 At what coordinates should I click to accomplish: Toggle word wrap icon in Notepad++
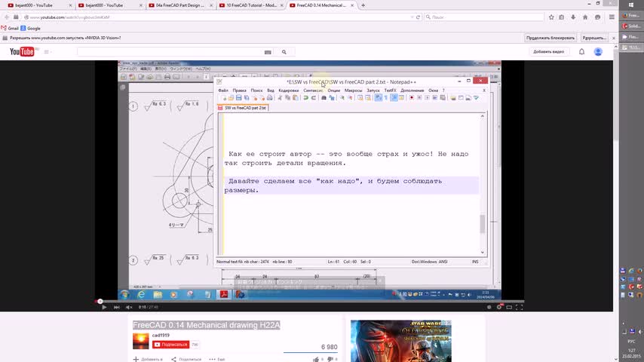click(x=379, y=98)
